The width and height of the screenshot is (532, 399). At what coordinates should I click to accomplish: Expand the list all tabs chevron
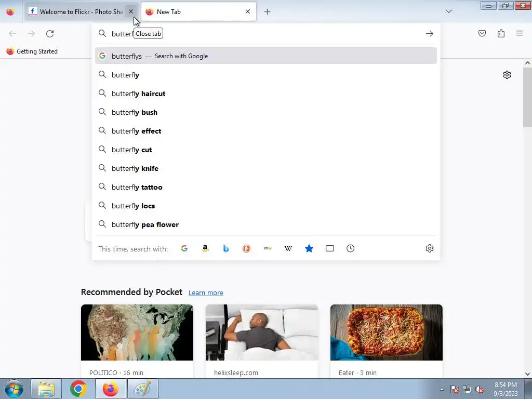coord(448,11)
